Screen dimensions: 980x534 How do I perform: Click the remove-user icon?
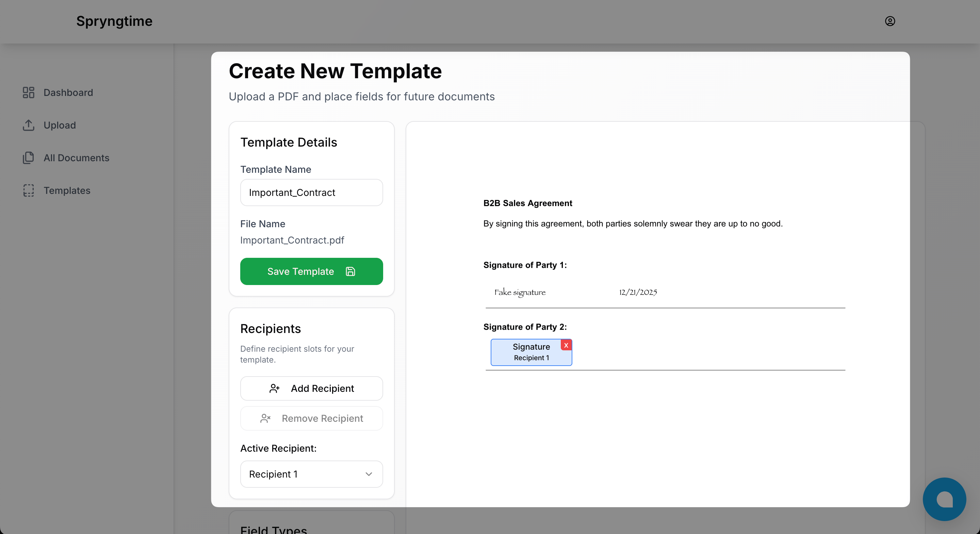coord(265,418)
